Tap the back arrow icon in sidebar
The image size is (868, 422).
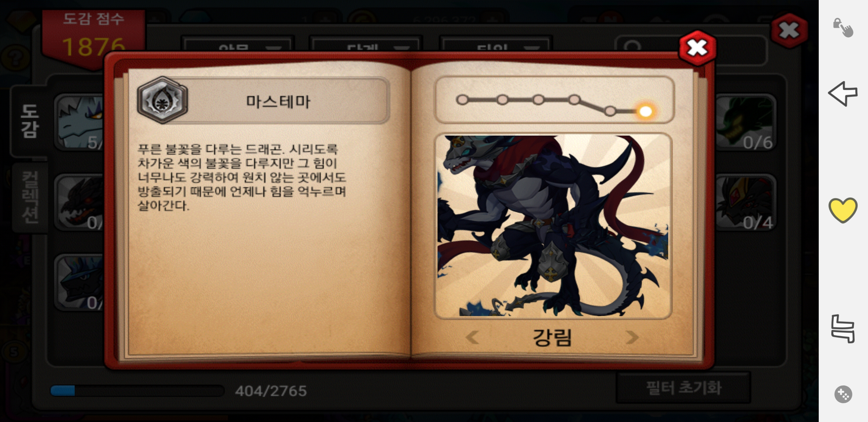point(842,93)
